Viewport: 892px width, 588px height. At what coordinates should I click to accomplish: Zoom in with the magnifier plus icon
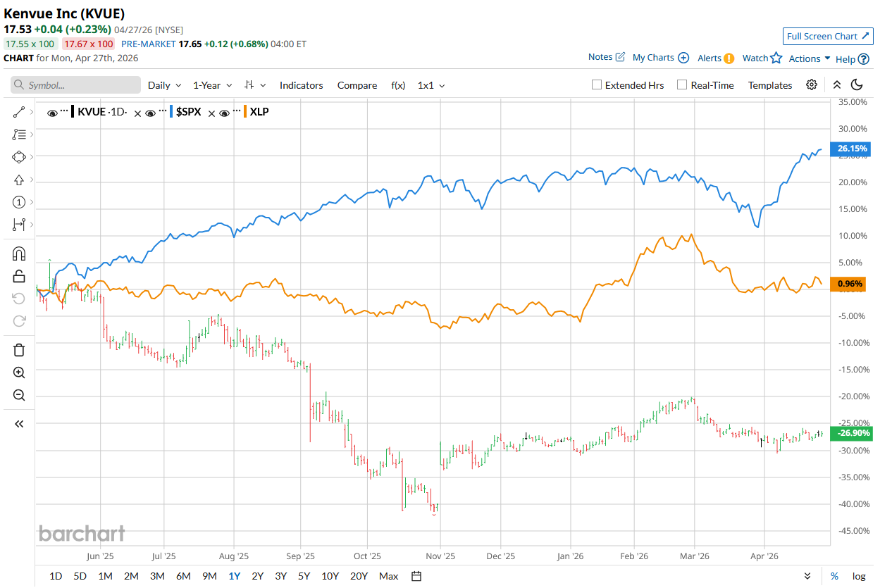tap(19, 373)
